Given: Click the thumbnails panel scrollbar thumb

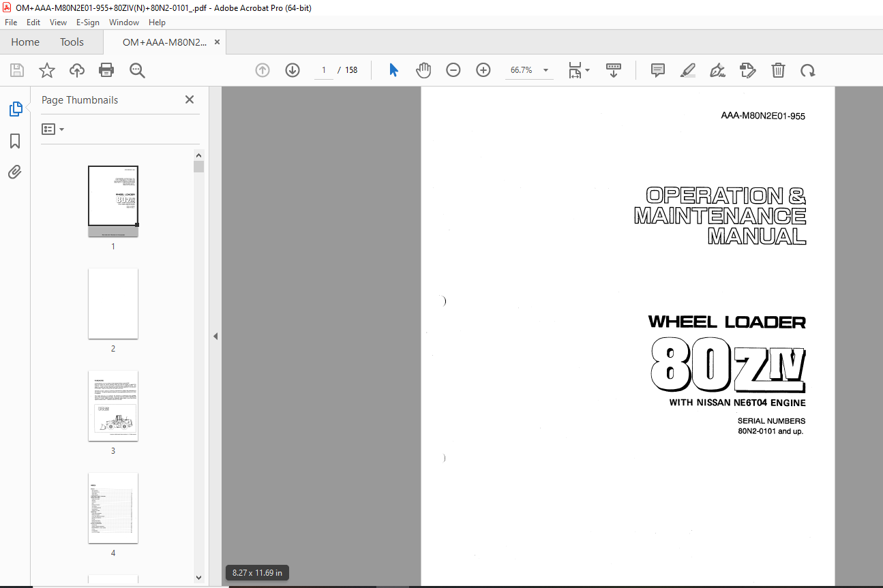Looking at the screenshot, I should coord(198,167).
